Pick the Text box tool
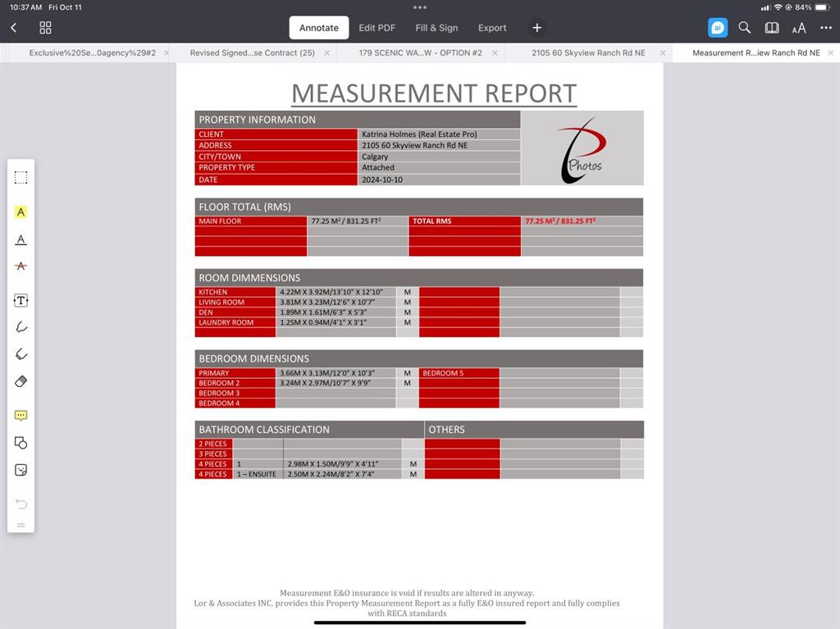Screen dimensions: 840x629 (x=21, y=301)
